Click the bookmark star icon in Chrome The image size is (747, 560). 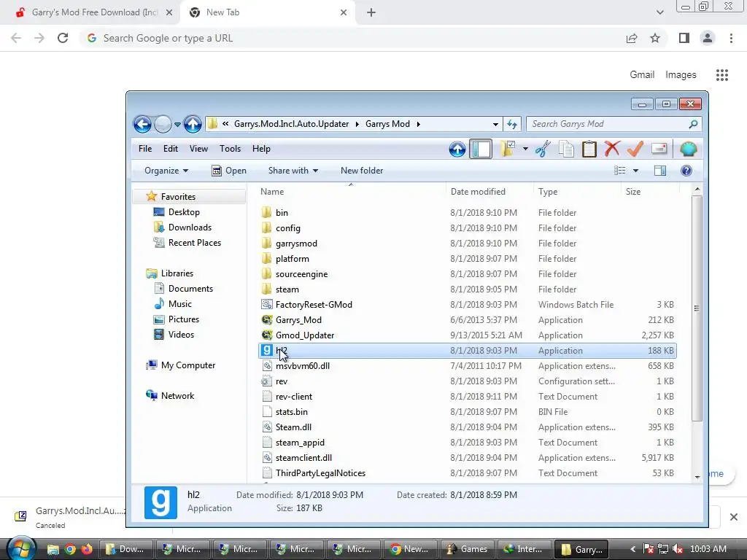point(655,38)
